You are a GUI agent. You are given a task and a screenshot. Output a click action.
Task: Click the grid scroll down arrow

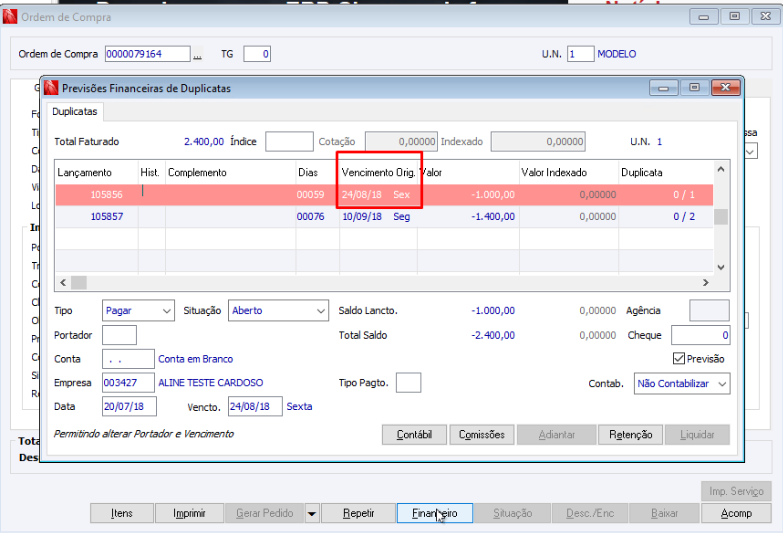721,267
